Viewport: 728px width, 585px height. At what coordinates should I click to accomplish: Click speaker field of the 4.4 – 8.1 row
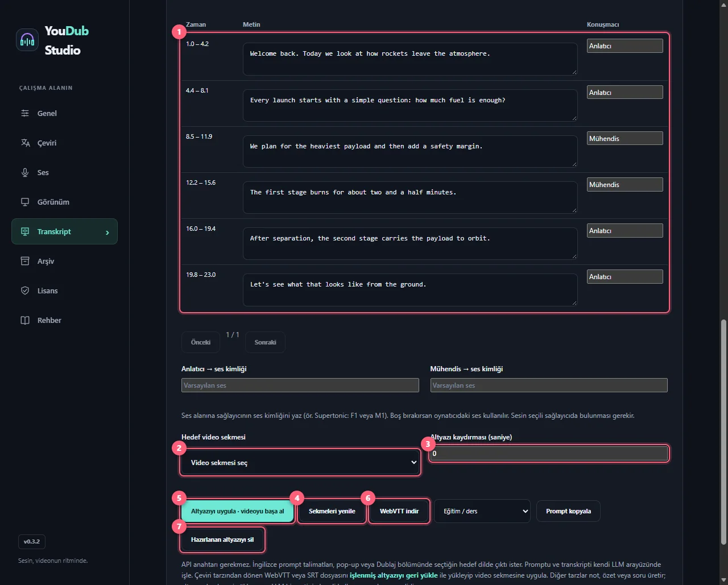(625, 92)
